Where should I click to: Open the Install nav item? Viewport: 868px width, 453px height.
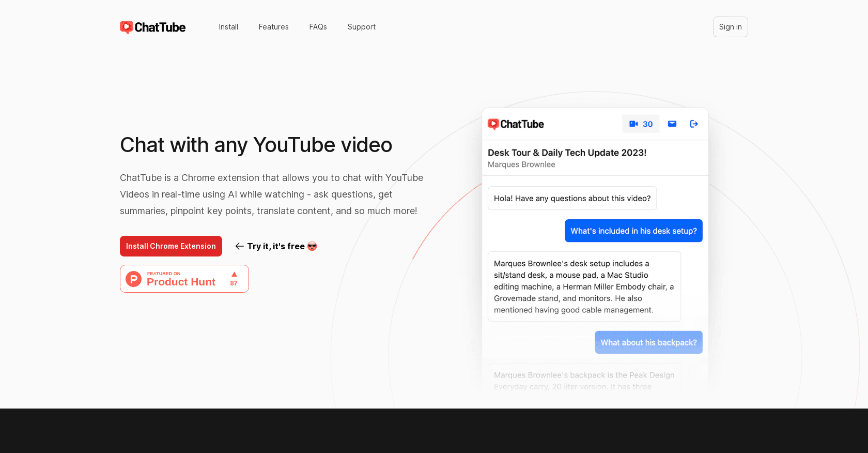228,27
